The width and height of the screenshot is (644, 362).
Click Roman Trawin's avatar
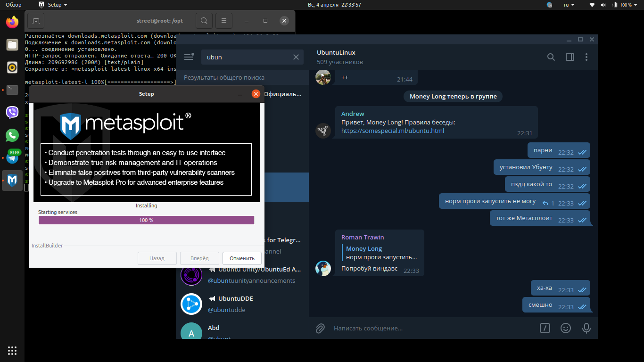(x=323, y=268)
